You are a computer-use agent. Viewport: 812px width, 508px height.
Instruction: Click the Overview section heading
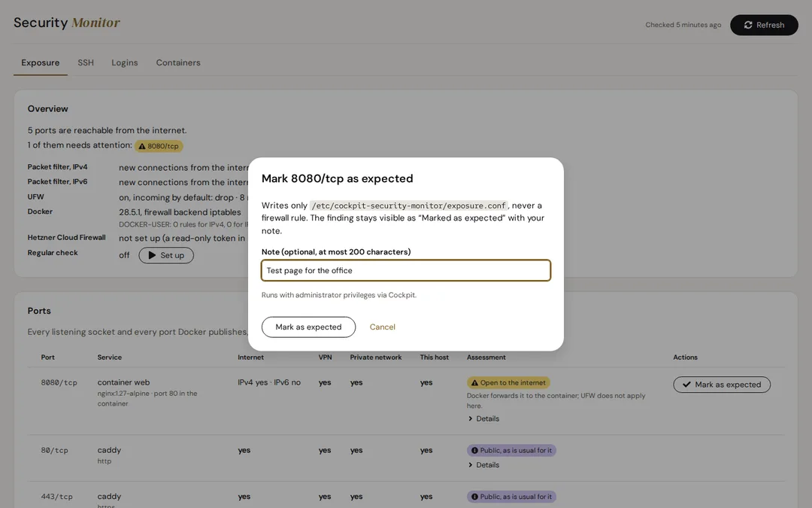[x=47, y=109]
